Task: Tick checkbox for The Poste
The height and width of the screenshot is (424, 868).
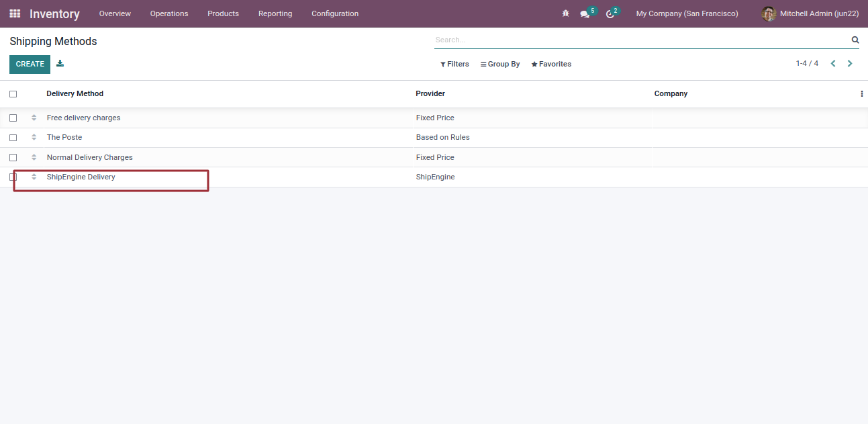Action: tap(13, 137)
